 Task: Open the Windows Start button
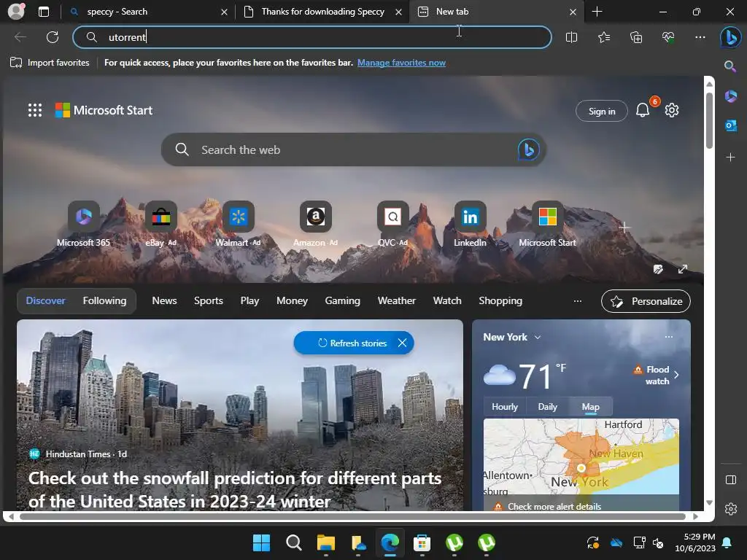click(x=261, y=542)
